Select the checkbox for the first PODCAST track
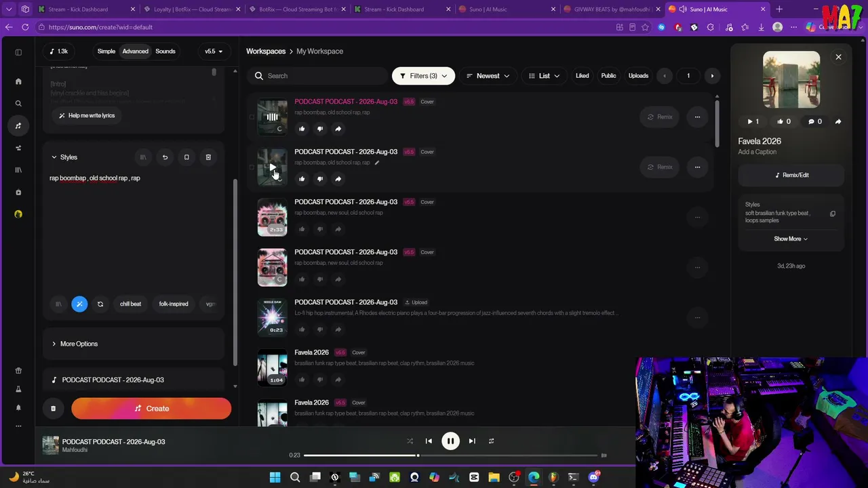The height and width of the screenshot is (488, 868). tap(252, 117)
